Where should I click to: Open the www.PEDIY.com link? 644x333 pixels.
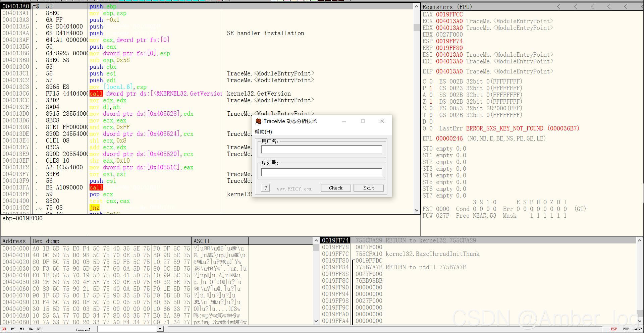point(294,189)
